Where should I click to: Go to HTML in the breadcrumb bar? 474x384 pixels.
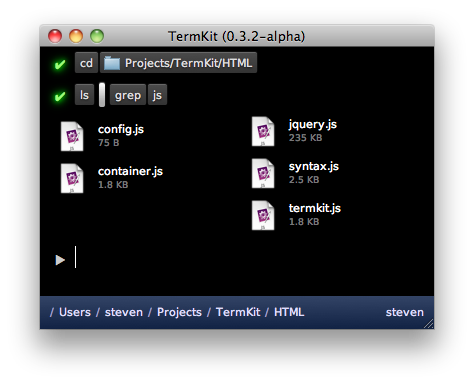[x=289, y=312]
